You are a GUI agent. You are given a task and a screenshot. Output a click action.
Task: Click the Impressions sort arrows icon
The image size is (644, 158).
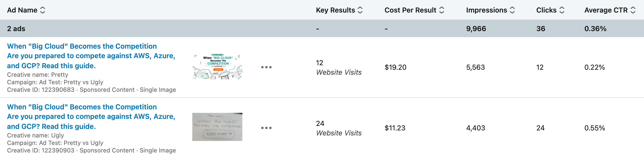pos(512,10)
